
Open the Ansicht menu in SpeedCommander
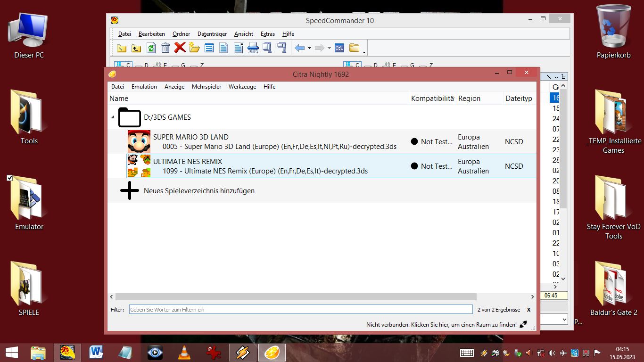(244, 34)
